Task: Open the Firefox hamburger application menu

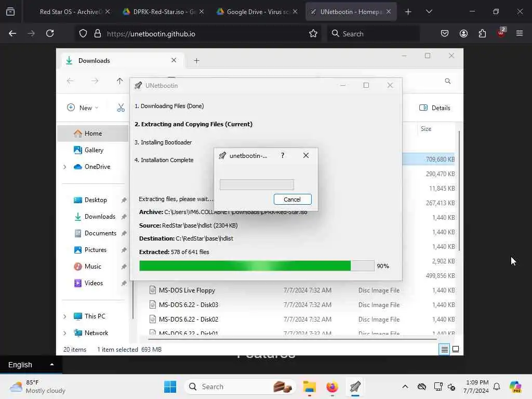Action: click(520, 33)
